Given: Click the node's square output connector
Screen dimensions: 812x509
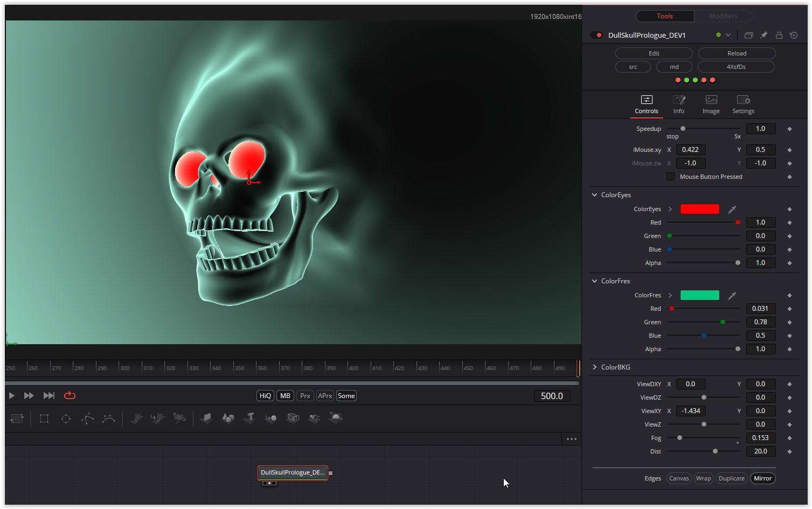Looking at the screenshot, I should pos(331,473).
